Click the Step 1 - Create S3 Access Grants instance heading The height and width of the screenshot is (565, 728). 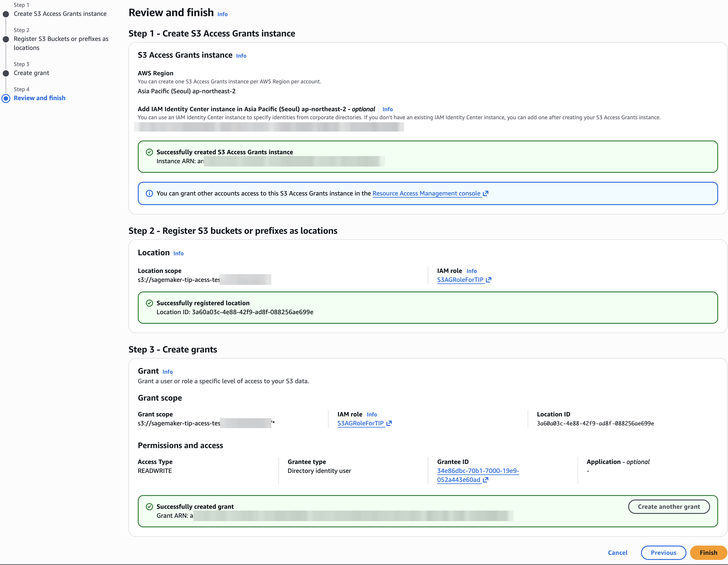pos(212,34)
